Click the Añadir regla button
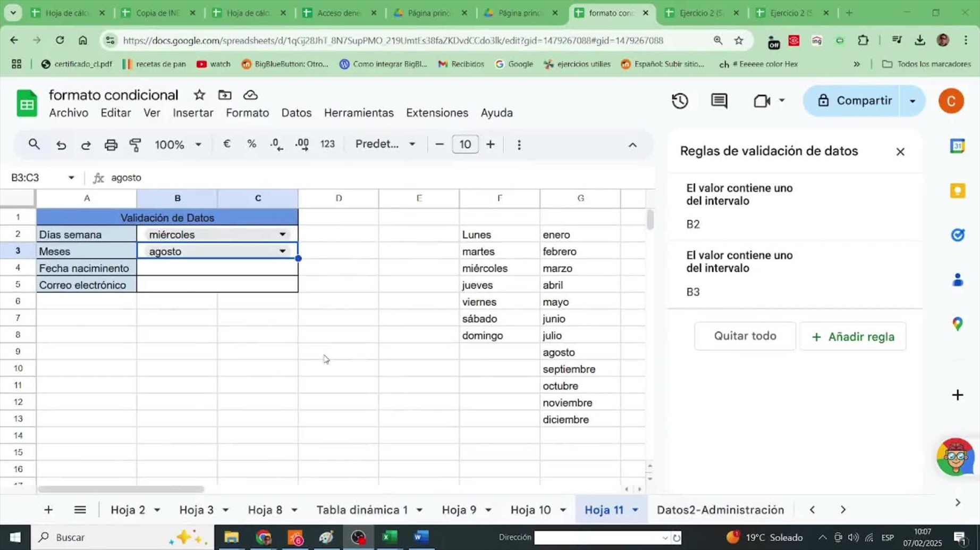The height and width of the screenshot is (550, 980). pos(852,336)
